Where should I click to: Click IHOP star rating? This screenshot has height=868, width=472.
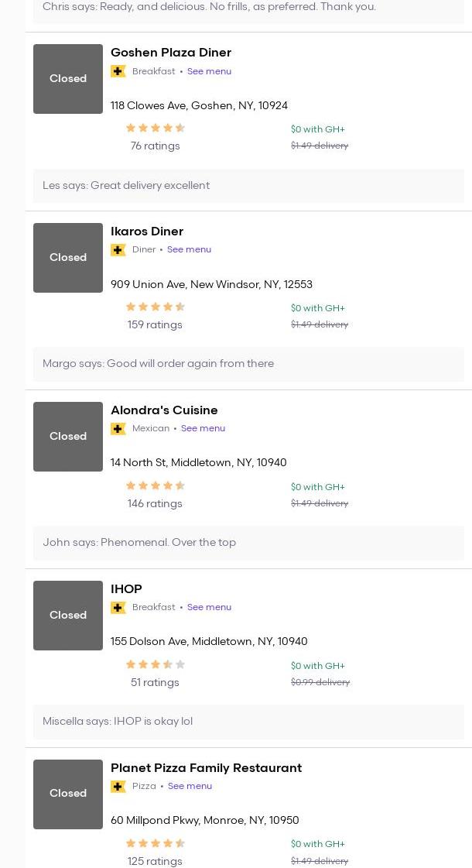tap(155, 664)
